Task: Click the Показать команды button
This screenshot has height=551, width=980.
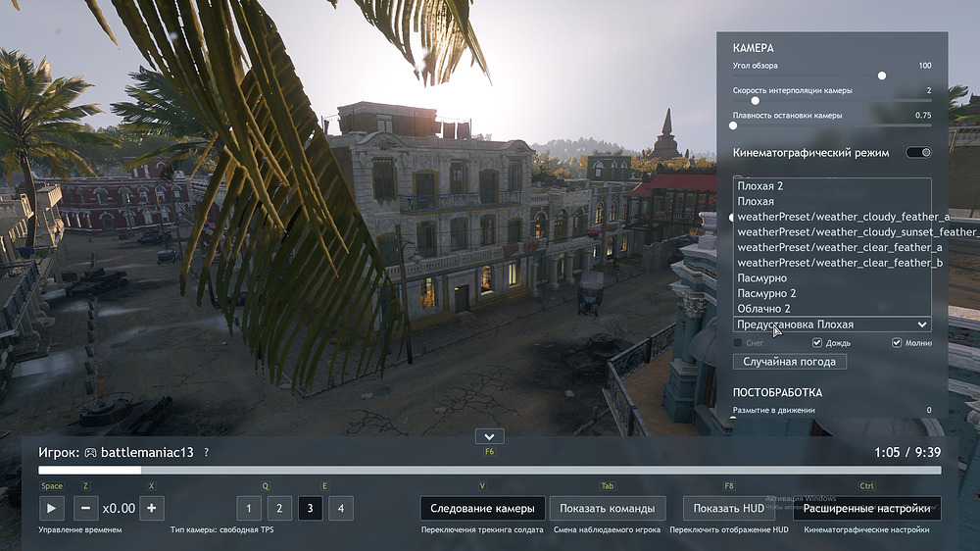Action: click(x=608, y=509)
